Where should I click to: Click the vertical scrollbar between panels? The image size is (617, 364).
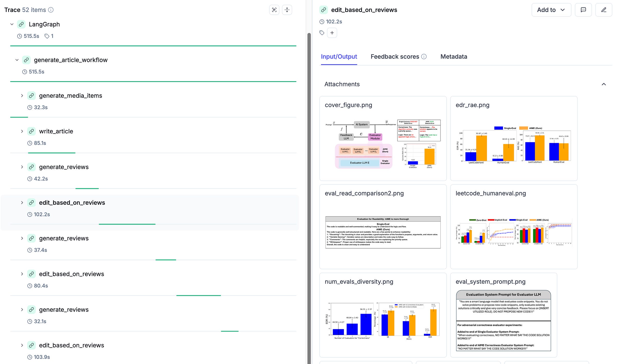(x=309, y=180)
